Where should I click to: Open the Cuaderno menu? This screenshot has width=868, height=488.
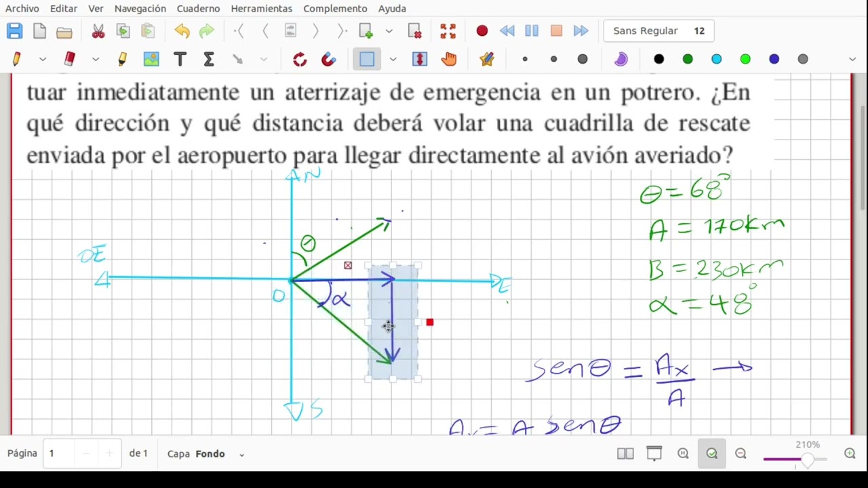(198, 8)
